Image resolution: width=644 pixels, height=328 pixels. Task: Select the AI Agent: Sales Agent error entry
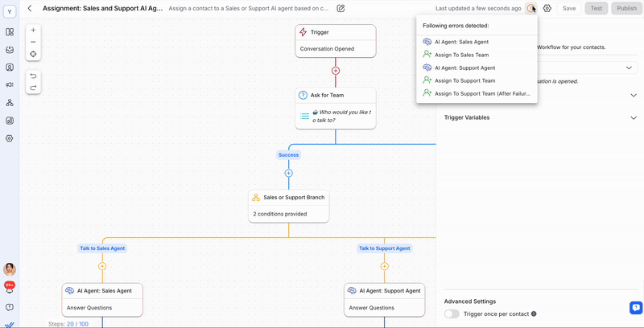[461, 42]
